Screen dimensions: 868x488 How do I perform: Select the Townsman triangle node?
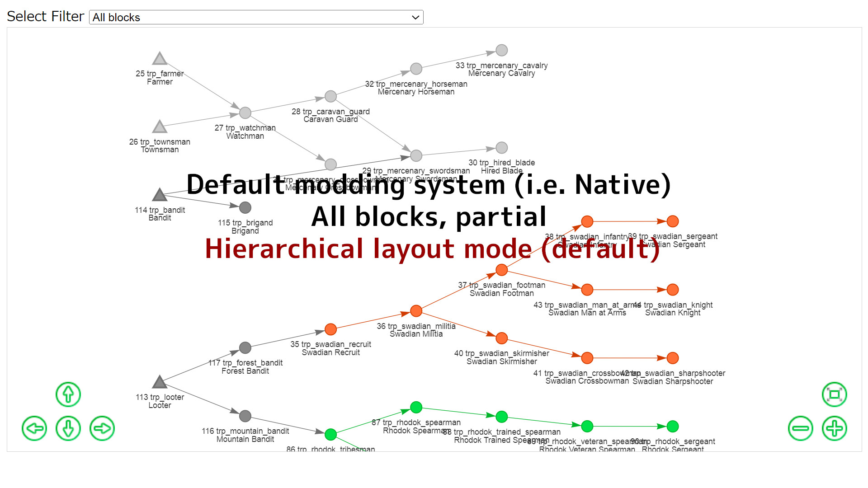click(x=160, y=127)
